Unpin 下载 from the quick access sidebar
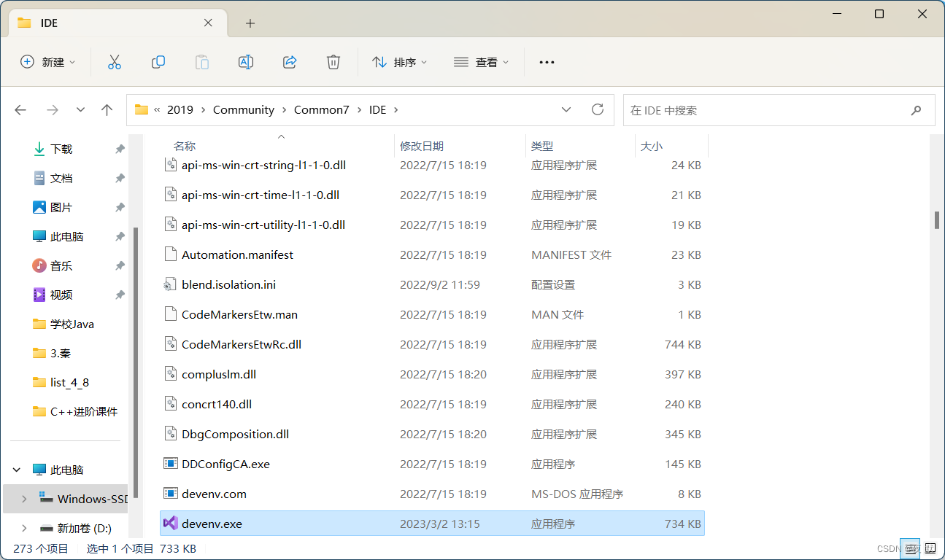 117,149
